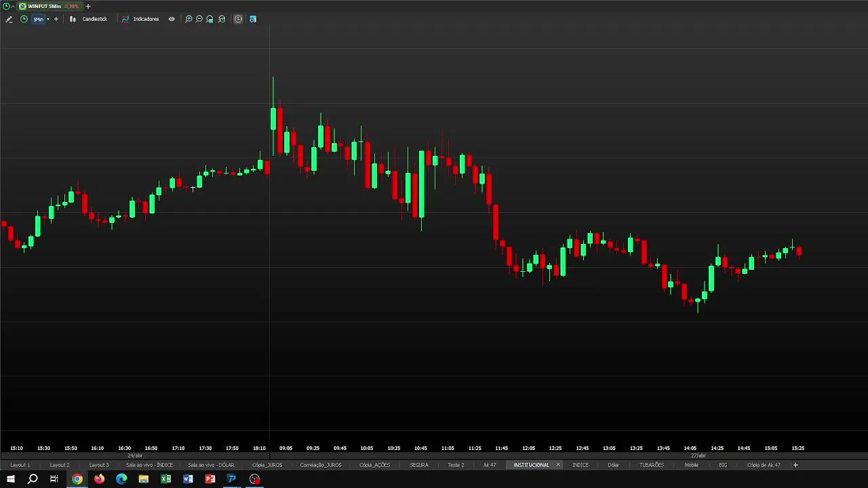
Task: Switch to the Layout 2 tab
Action: (x=60, y=465)
